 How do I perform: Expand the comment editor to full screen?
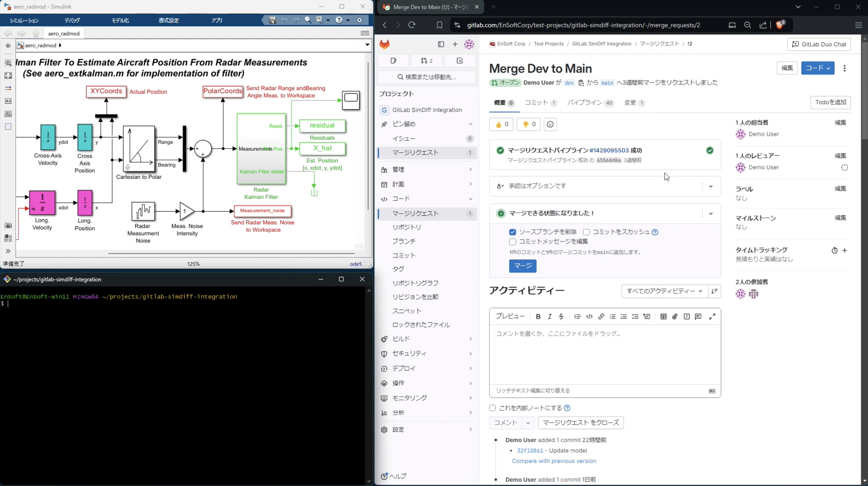pos(712,316)
